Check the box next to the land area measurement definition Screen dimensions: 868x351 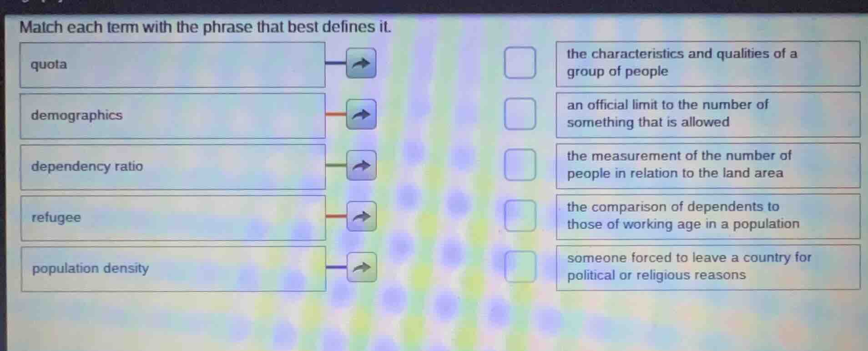click(x=520, y=165)
